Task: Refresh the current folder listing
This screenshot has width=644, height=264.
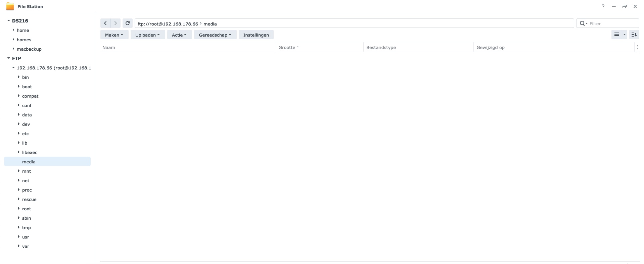Action: pyautogui.click(x=128, y=23)
